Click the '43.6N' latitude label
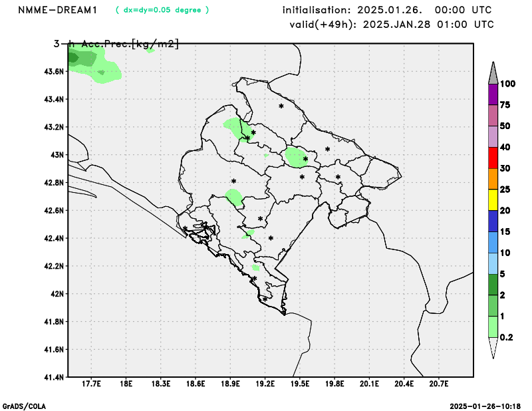 click(x=54, y=72)
